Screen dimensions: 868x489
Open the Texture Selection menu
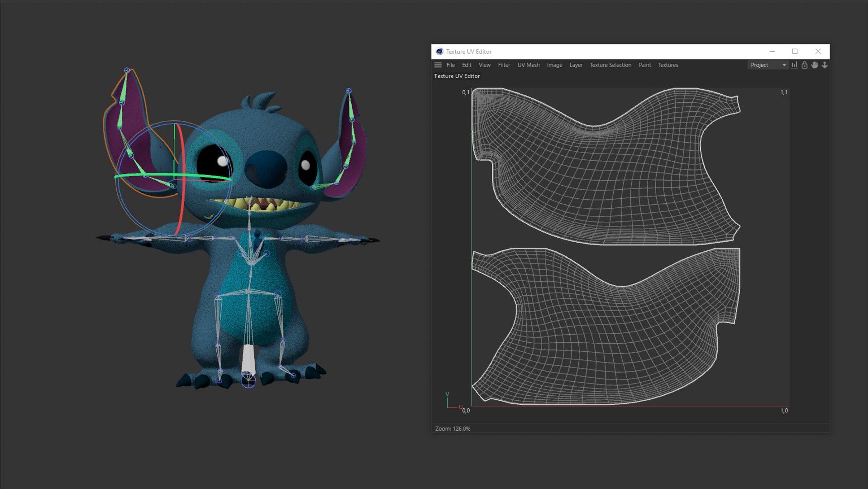coord(610,65)
